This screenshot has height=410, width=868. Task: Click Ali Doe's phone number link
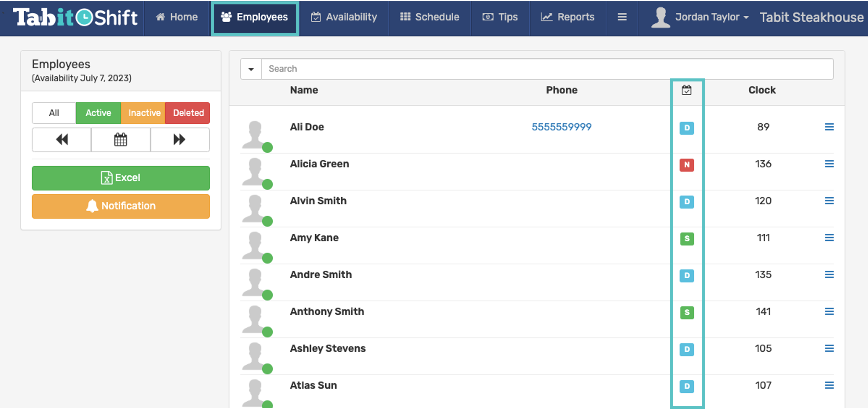[561, 127]
